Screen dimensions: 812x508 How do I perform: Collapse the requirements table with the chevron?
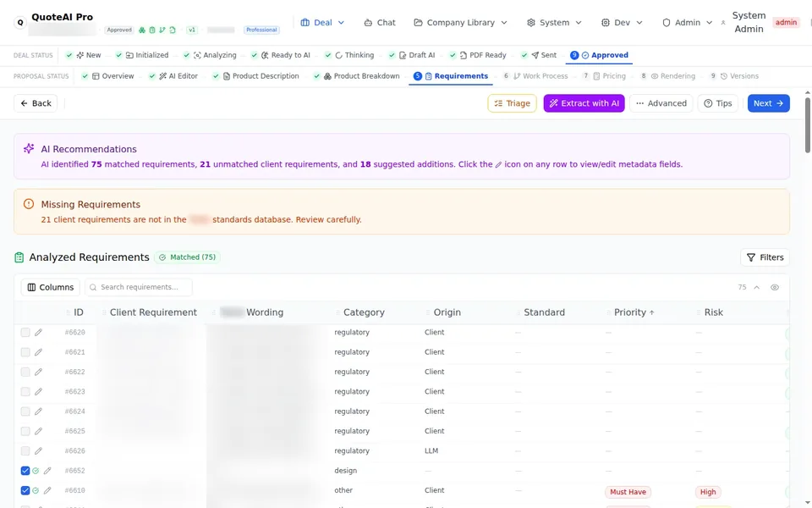coord(756,287)
